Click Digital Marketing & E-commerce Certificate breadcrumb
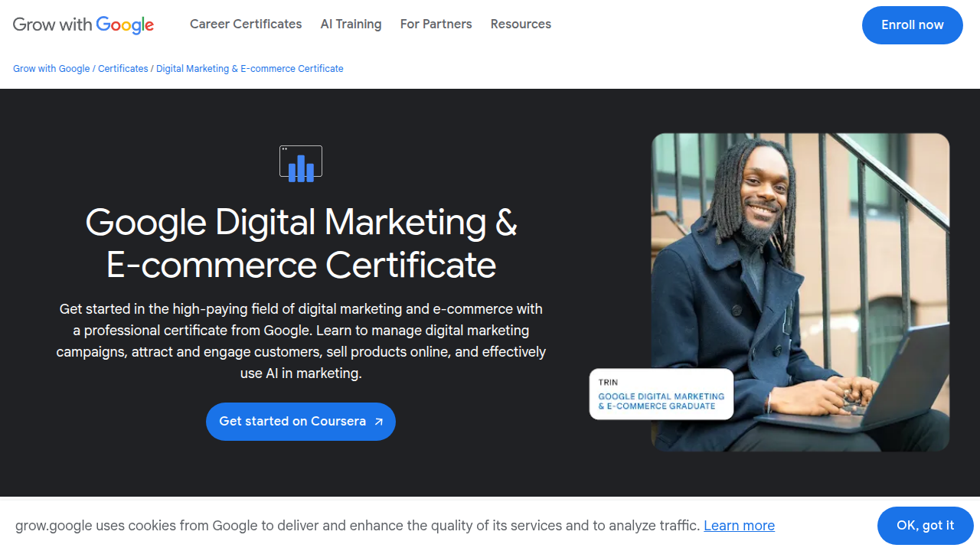The width and height of the screenshot is (980, 551). tap(250, 69)
